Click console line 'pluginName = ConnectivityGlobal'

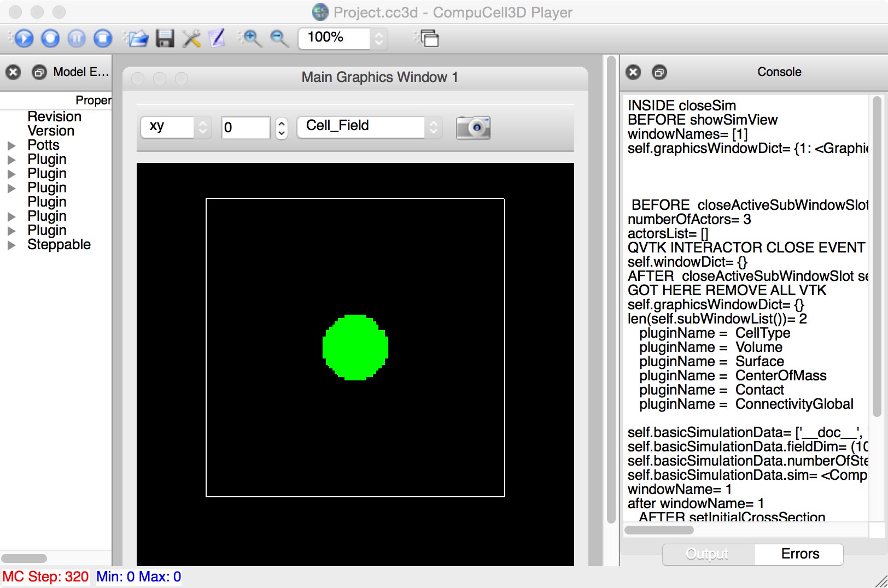[x=746, y=404]
